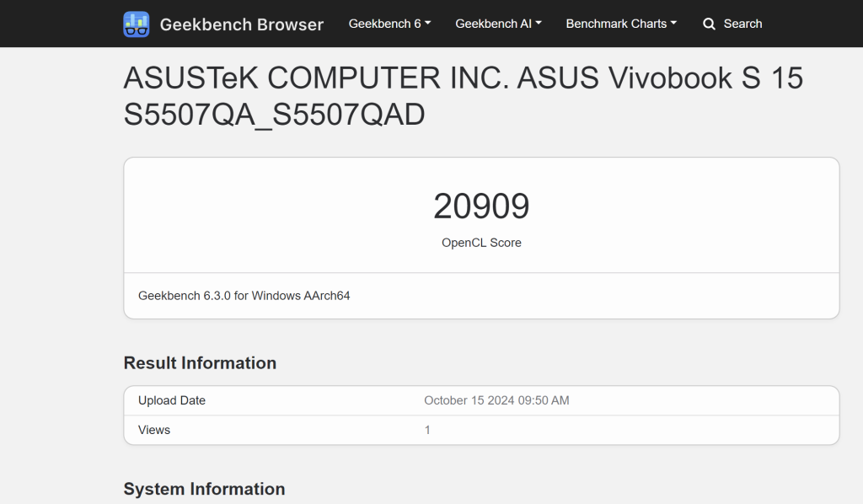
Task: Click the Geekbench 6 chevron arrow
Action: click(426, 24)
